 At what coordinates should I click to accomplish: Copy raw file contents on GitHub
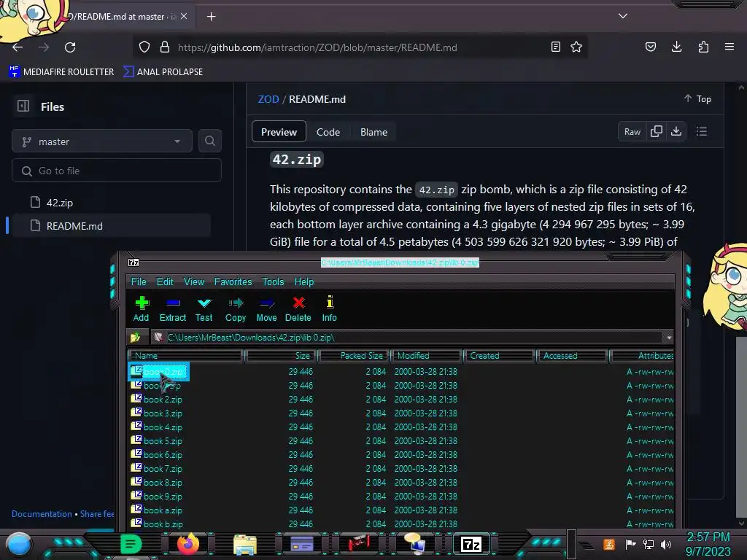[657, 131]
